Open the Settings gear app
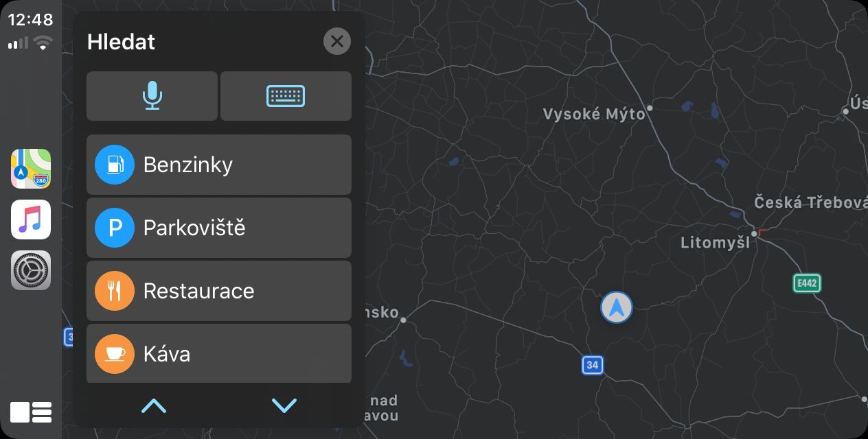Viewport: 868px width, 439px height. 31,270
